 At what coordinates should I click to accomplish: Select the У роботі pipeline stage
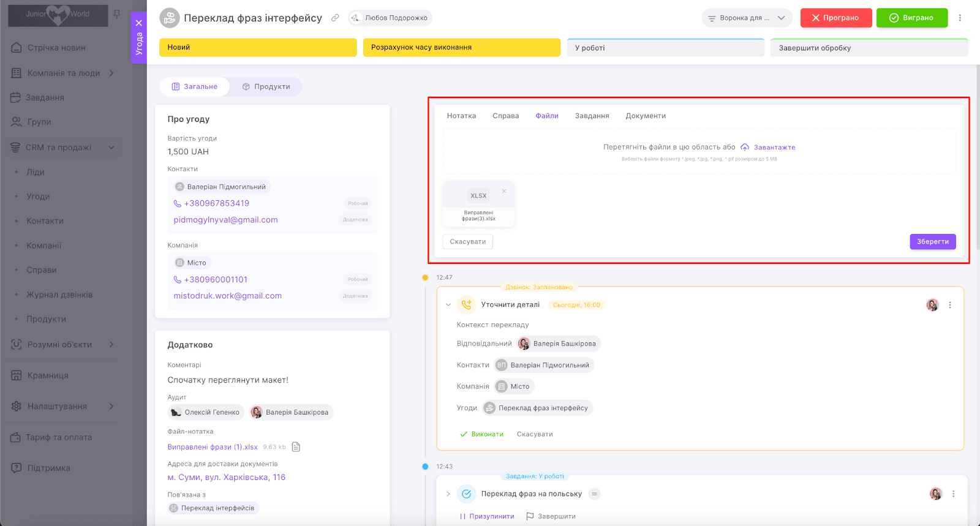coord(665,48)
